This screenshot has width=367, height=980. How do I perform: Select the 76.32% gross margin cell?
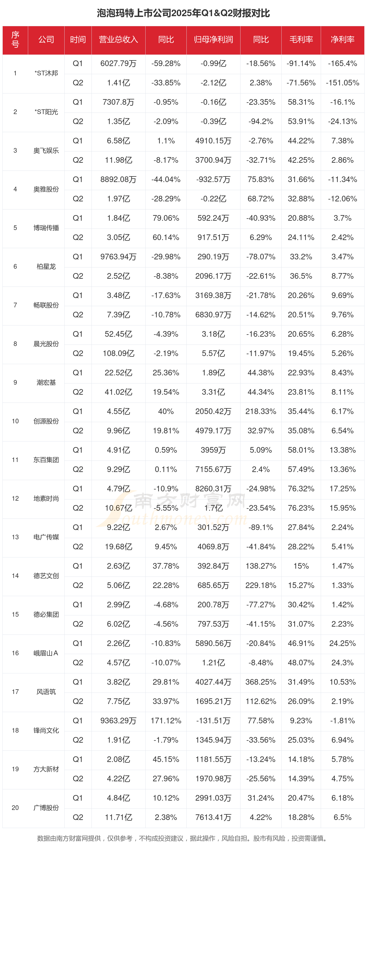(301, 488)
